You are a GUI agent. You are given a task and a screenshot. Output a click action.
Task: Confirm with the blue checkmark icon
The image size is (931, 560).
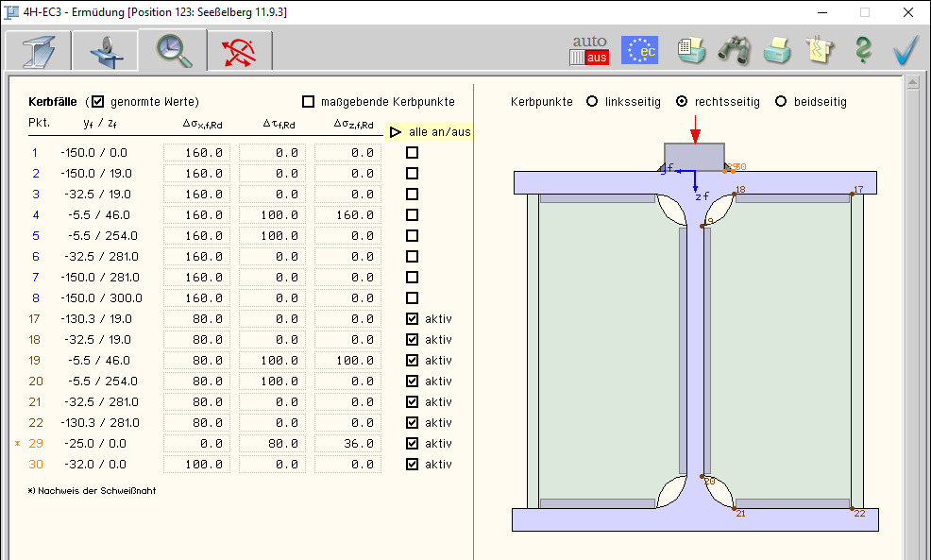click(905, 50)
